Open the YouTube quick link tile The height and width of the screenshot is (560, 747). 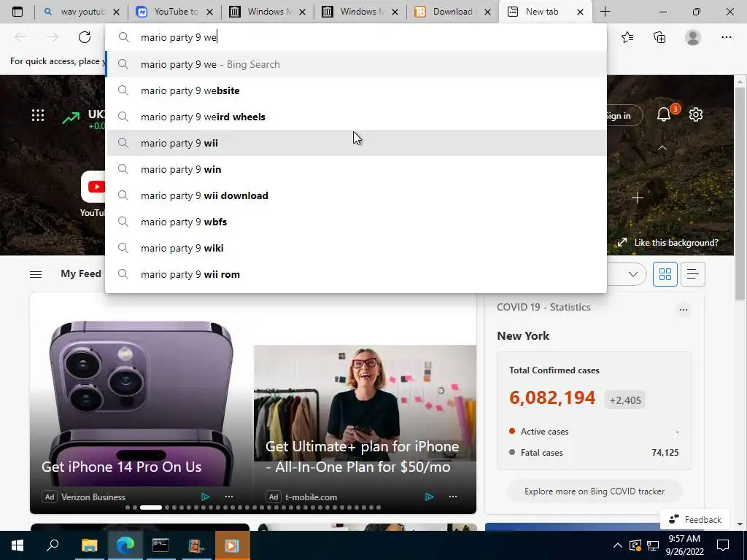pos(93,194)
